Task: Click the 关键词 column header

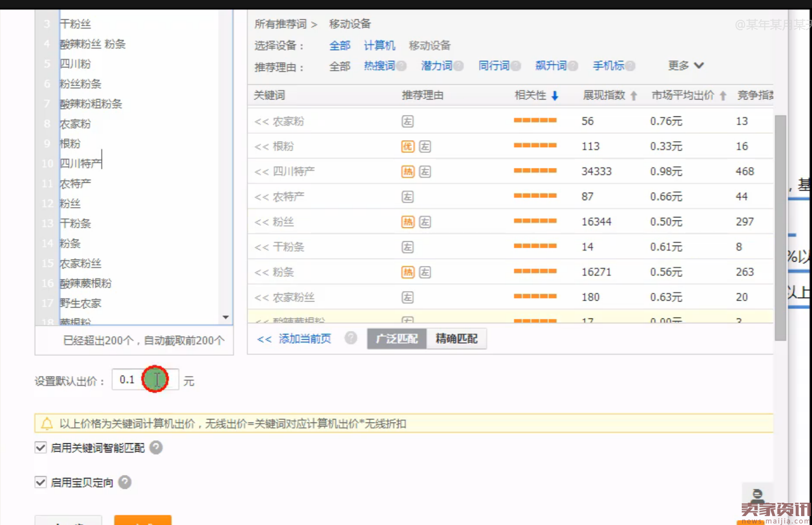Action: pyautogui.click(x=269, y=95)
